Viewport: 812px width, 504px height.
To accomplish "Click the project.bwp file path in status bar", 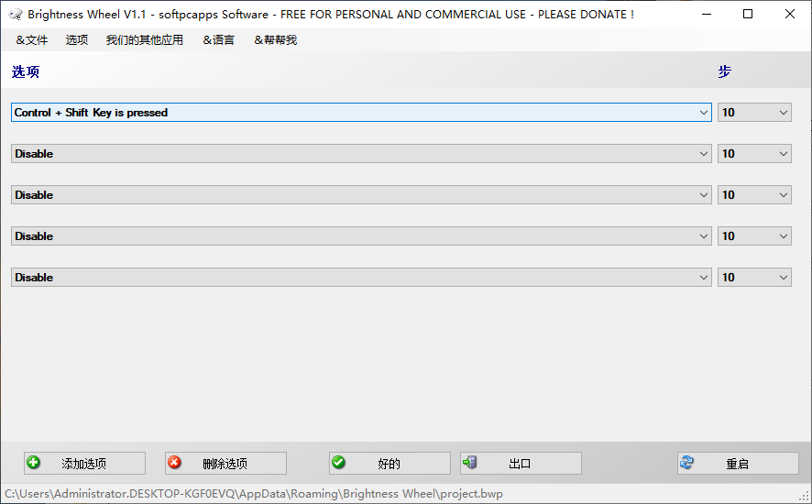I will click(254, 494).
